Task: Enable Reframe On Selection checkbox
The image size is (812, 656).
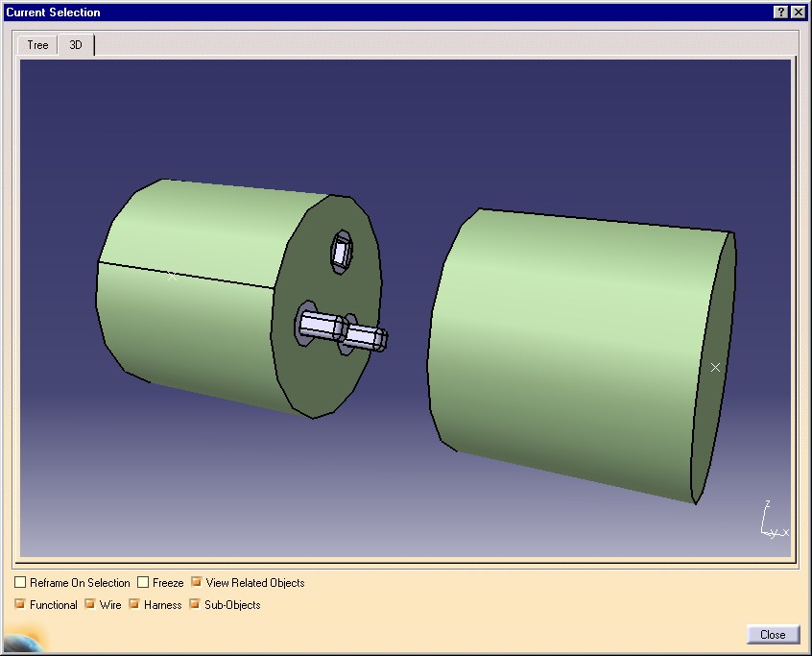Action: coord(20,582)
